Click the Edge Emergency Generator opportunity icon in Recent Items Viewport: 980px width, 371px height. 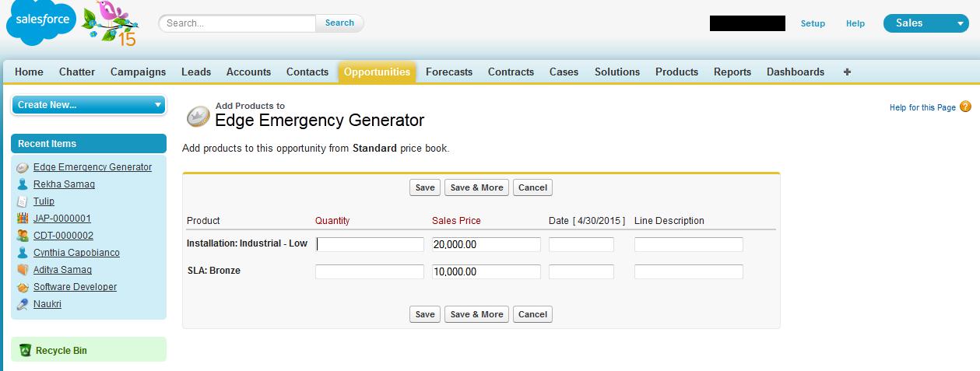pyautogui.click(x=23, y=167)
